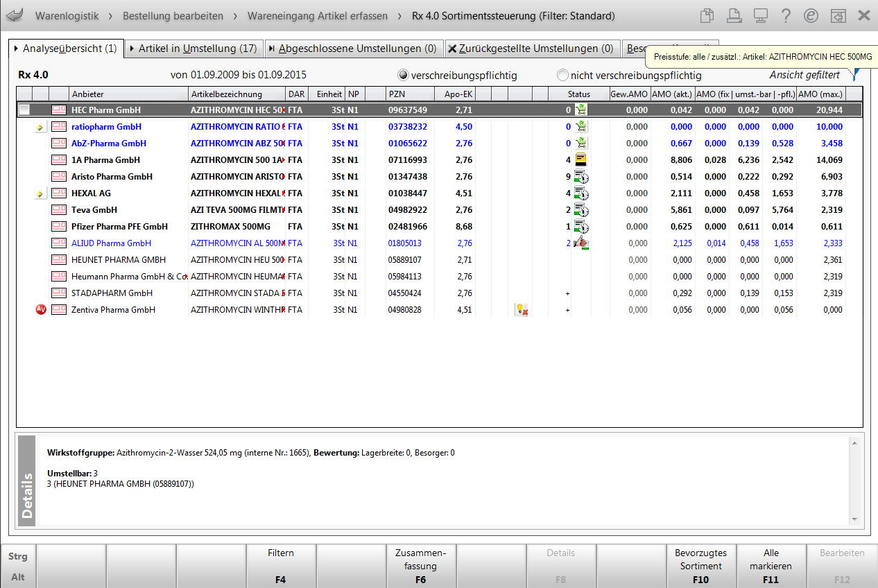This screenshot has height=588, width=878.
Task: Click shopping cart status icon in HEC Pharm row
Action: click(x=581, y=110)
